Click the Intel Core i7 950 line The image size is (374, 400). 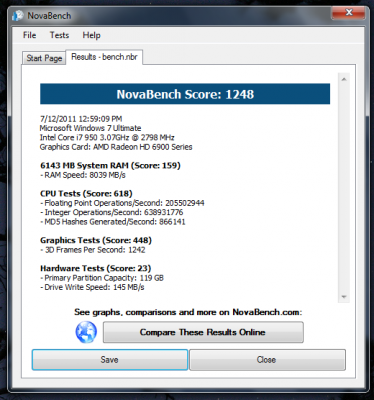point(107,137)
